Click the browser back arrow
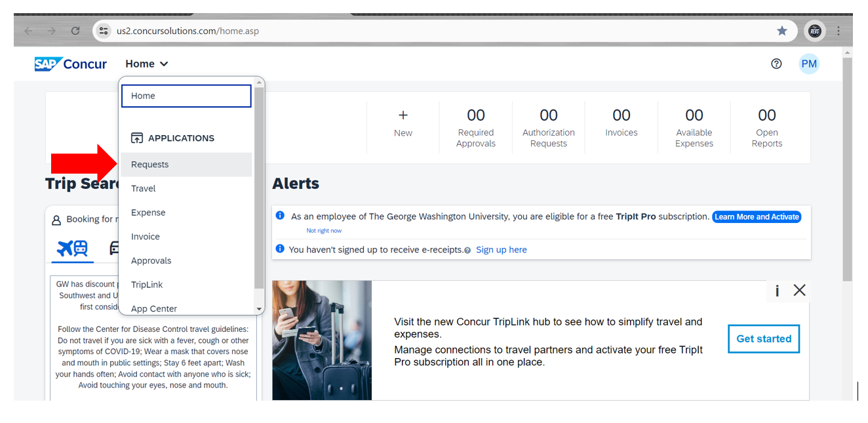Screen dimensions: 868x423 (28, 31)
